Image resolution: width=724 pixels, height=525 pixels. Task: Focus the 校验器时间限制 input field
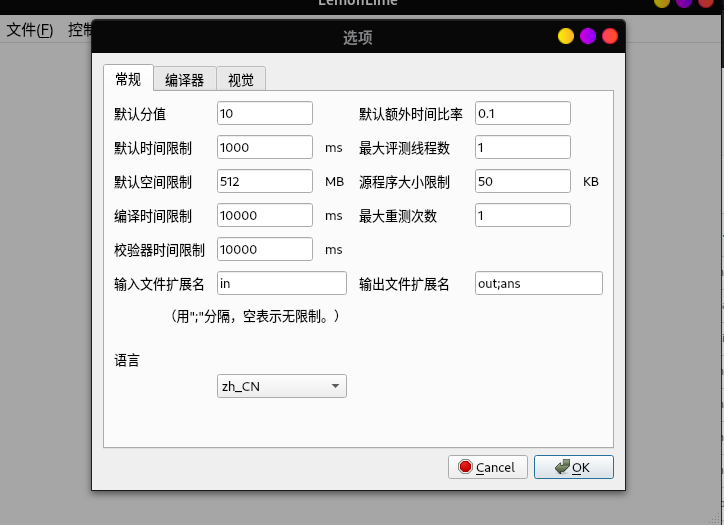[265, 249]
